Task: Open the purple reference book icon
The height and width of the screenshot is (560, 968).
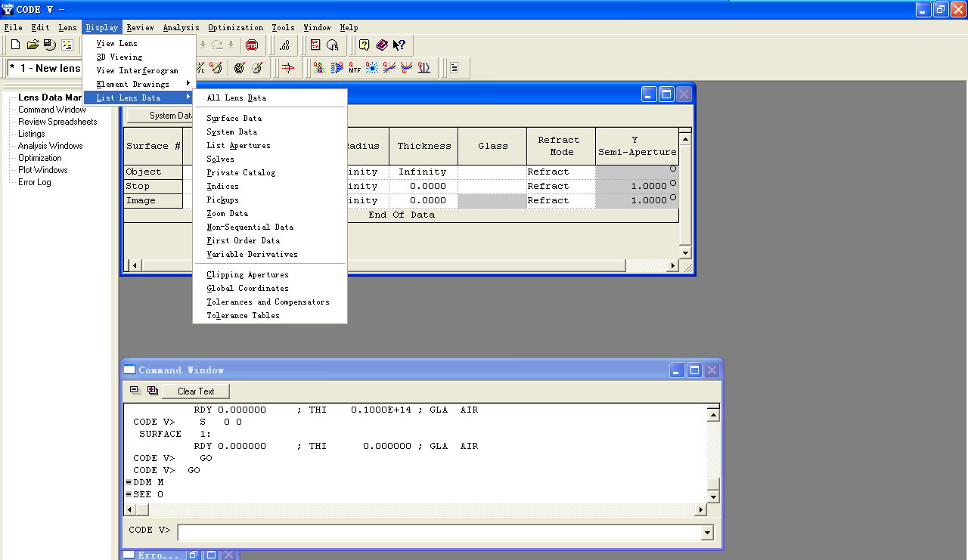Action: pyautogui.click(x=382, y=45)
